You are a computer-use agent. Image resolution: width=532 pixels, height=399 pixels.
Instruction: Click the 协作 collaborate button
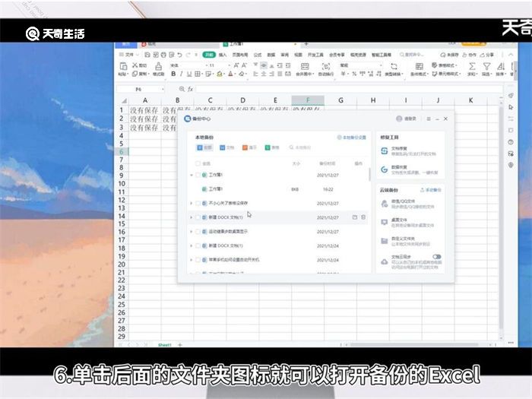coord(469,55)
